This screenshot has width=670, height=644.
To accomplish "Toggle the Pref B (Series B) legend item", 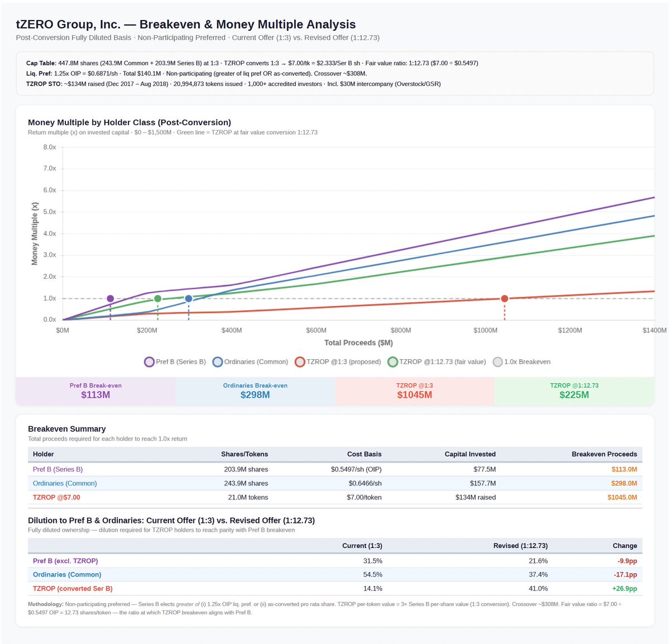I will [175, 362].
